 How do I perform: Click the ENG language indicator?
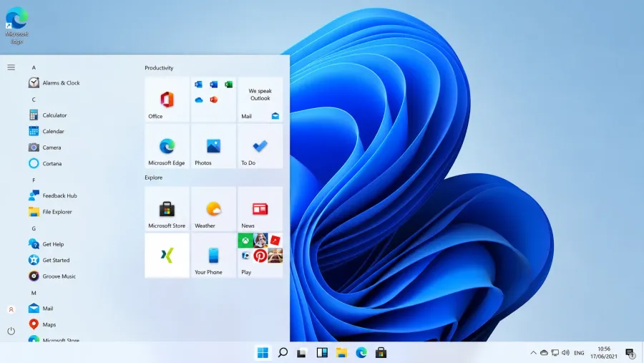coord(579,353)
